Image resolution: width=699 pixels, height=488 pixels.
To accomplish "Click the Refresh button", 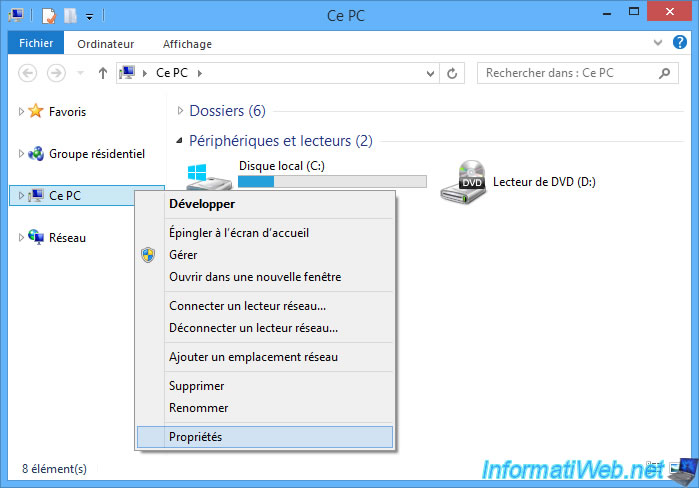I will click(x=452, y=73).
